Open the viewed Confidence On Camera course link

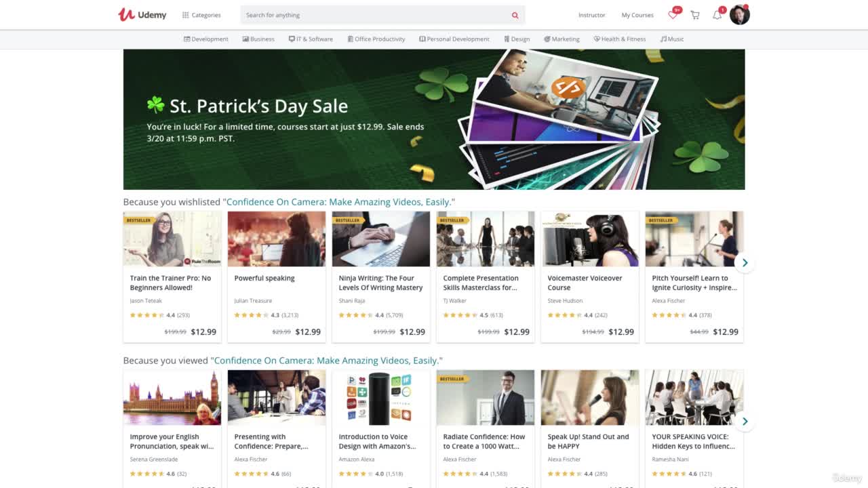click(x=326, y=361)
